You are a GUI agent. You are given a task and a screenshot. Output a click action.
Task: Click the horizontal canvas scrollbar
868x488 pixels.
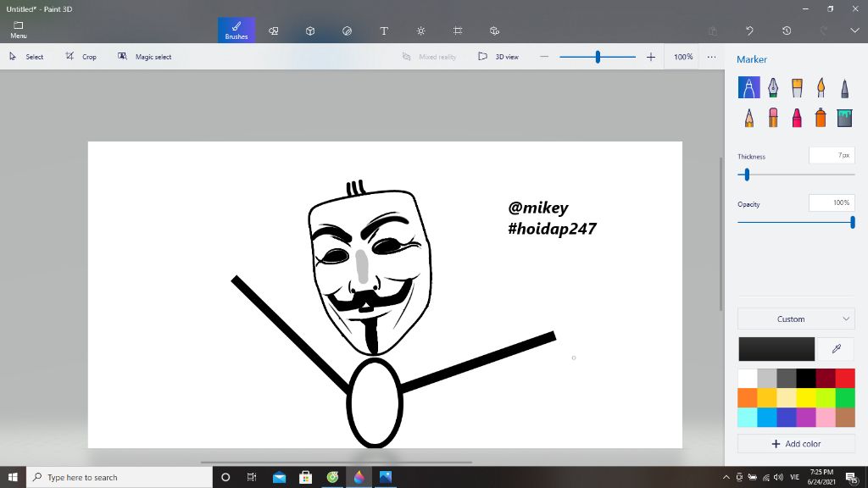click(x=336, y=462)
